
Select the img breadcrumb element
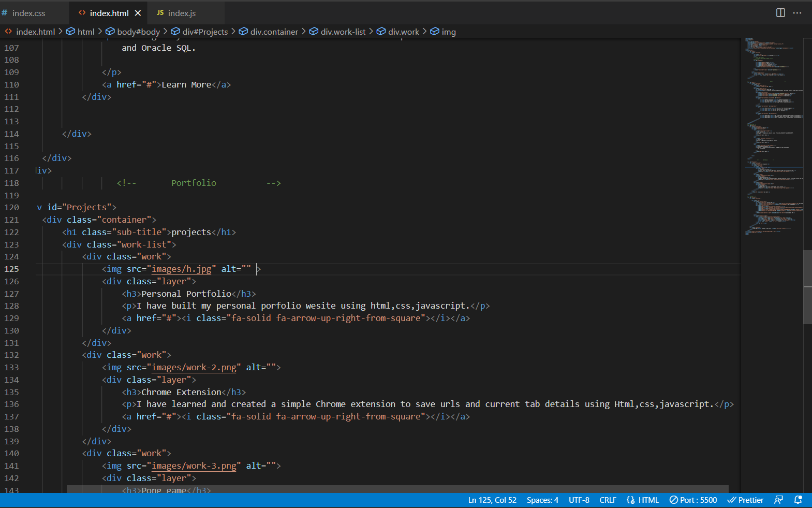pyautogui.click(x=448, y=32)
